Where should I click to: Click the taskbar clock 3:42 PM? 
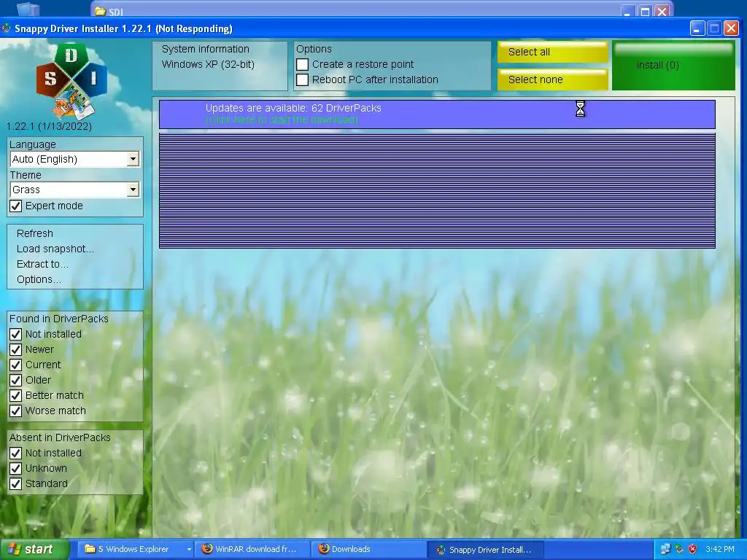click(x=720, y=549)
